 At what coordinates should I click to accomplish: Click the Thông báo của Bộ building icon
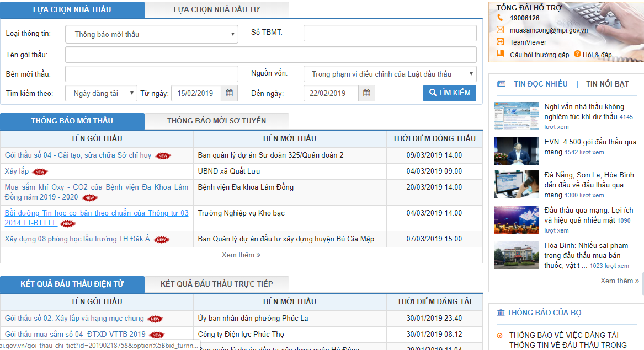pos(501,313)
